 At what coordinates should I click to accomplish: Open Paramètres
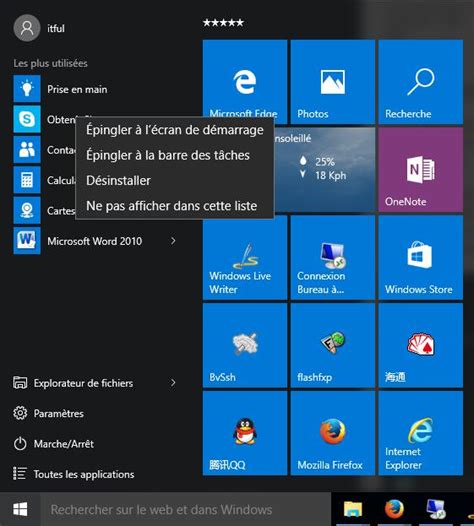point(49,413)
